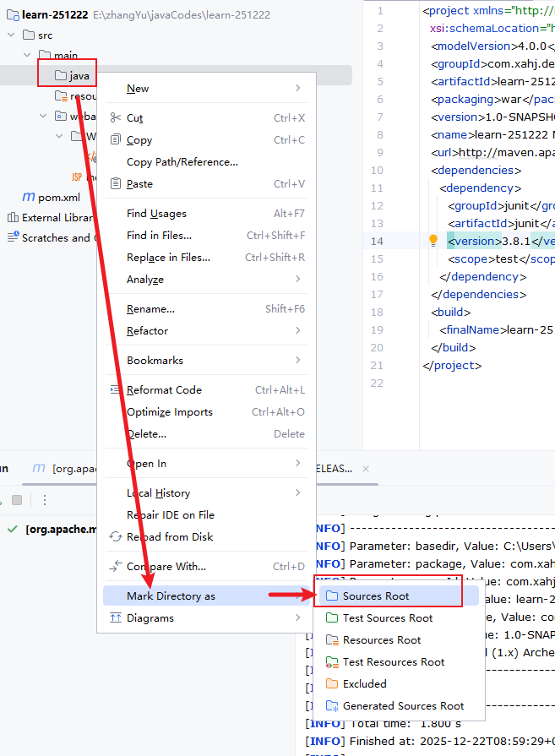This screenshot has width=555, height=756.
Task: Collapse the src folder
Action: [x=11, y=35]
